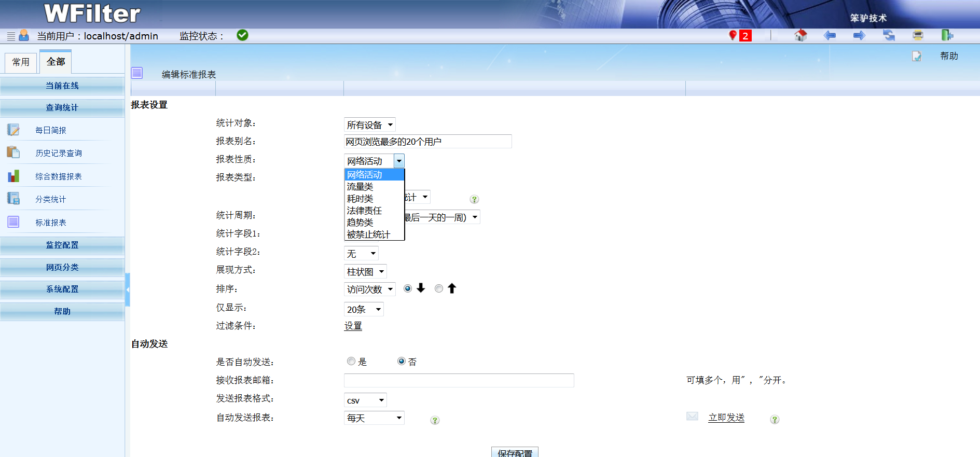Click the refresh icon in toolbar

[889, 35]
